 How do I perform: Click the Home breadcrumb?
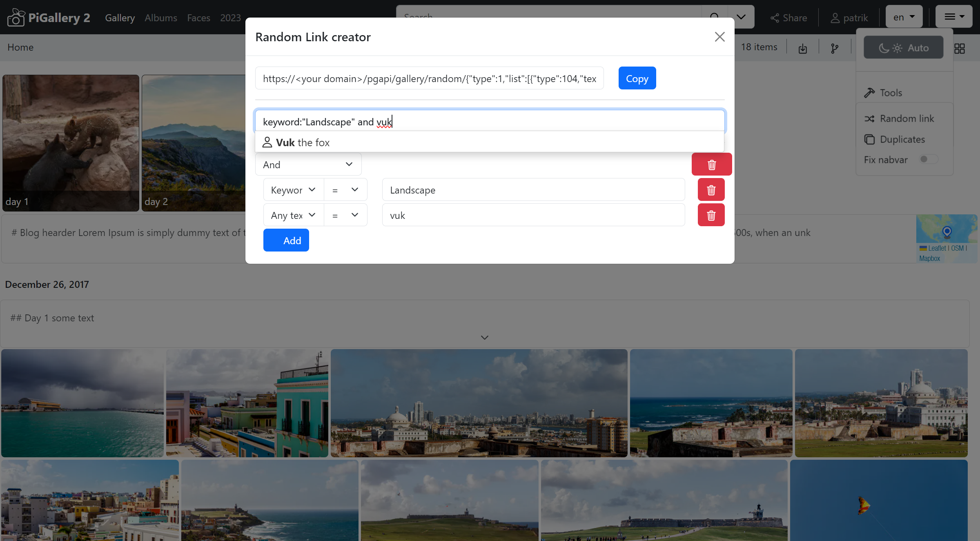tap(20, 47)
